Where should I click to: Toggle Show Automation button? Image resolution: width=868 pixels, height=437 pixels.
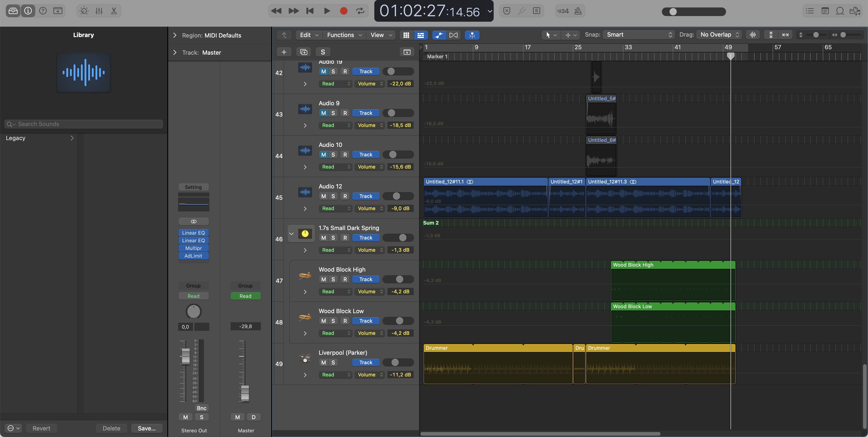click(439, 35)
